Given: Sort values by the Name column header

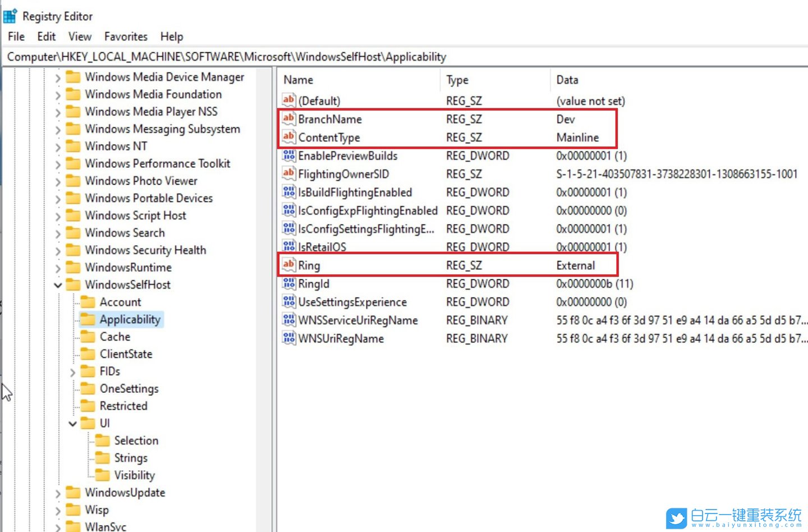Looking at the screenshot, I should 299,80.
